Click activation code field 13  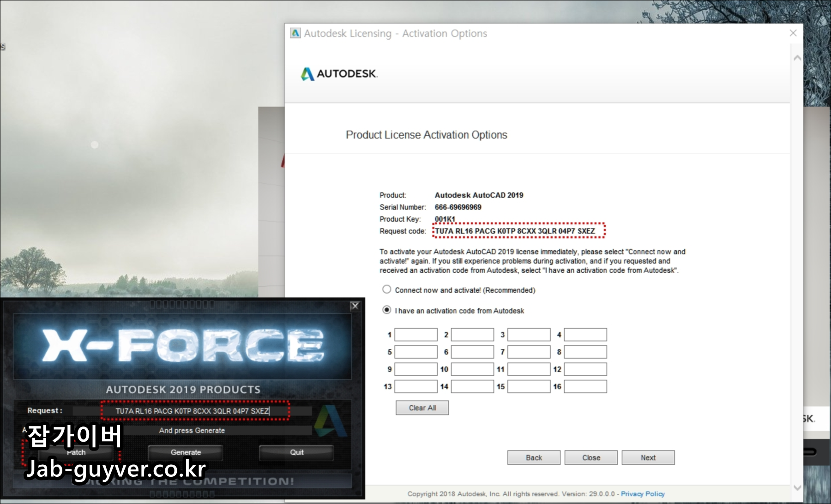click(416, 386)
